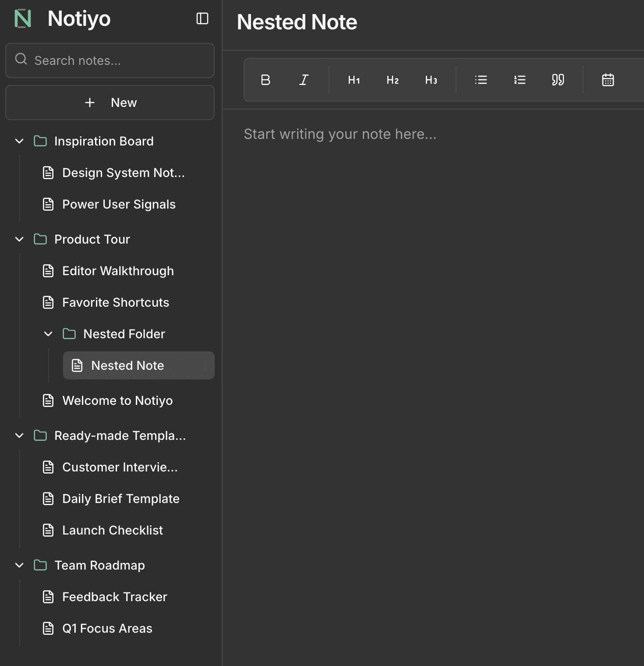
Task: Open the Welcome to Notiyo note
Action: (117, 400)
